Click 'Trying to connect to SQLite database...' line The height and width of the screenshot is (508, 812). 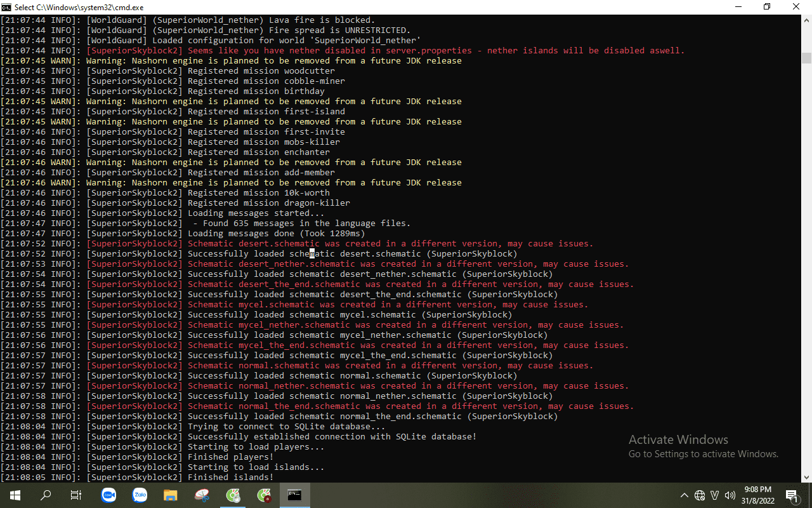pyautogui.click(x=193, y=427)
